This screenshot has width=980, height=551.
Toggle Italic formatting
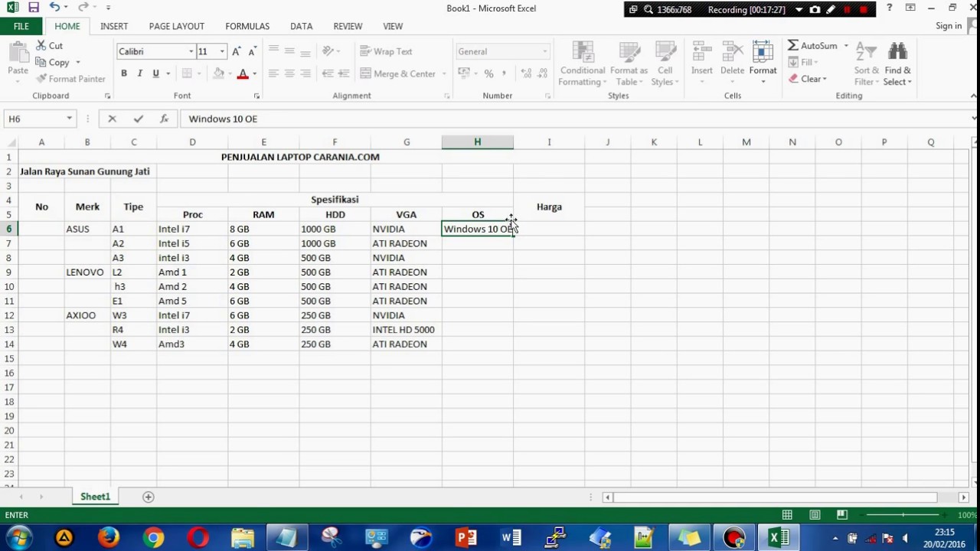tap(139, 73)
